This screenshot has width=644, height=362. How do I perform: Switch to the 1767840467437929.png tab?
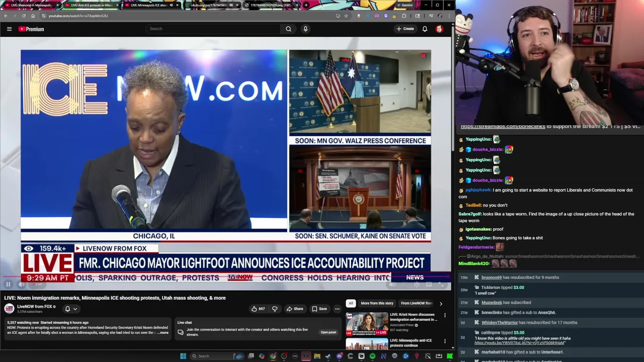click(x=272, y=5)
